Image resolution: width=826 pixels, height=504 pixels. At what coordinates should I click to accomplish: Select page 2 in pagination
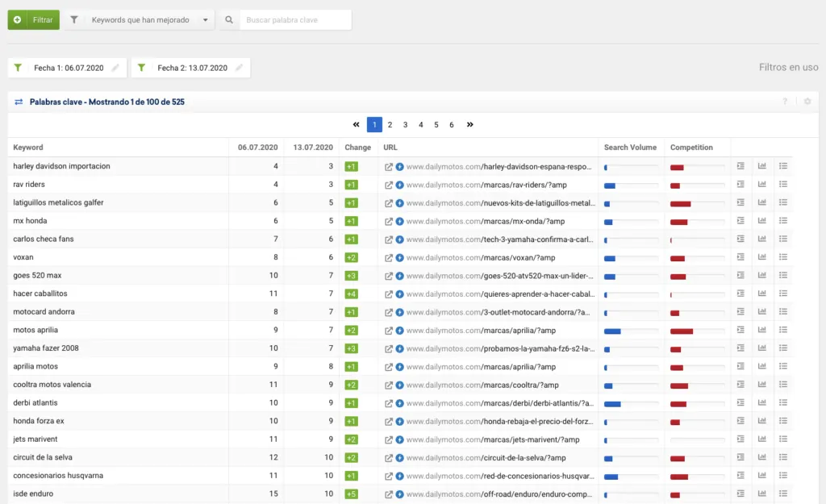coord(390,125)
